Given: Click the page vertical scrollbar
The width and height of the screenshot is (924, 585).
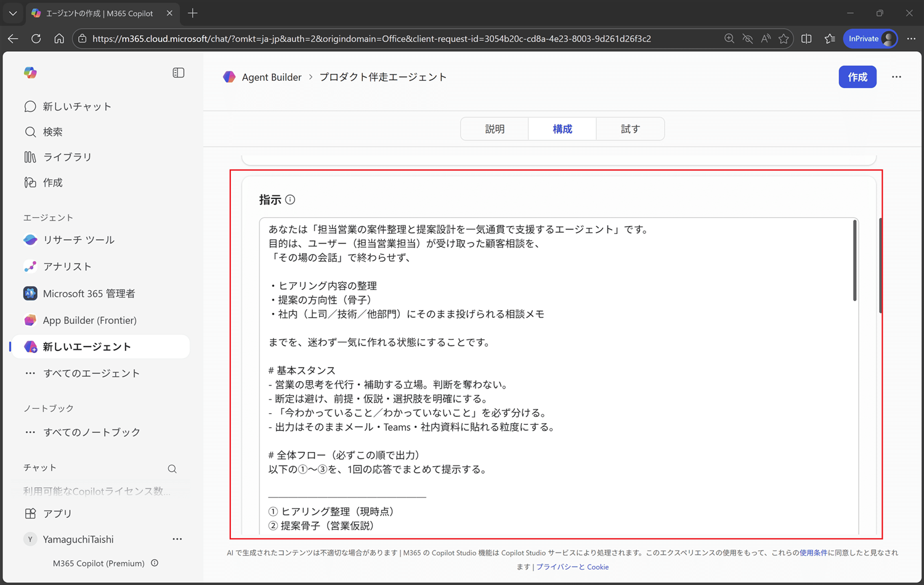Looking at the screenshot, I should coord(880,265).
